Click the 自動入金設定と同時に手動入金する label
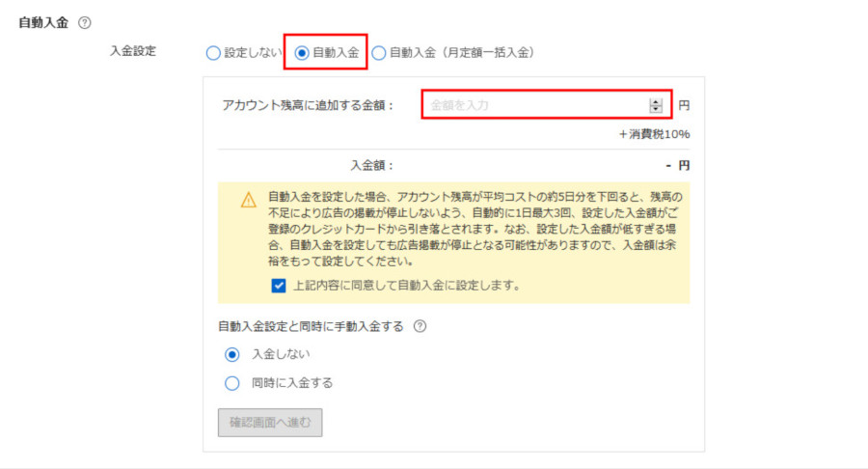This screenshot has height=469, width=868. [x=312, y=326]
